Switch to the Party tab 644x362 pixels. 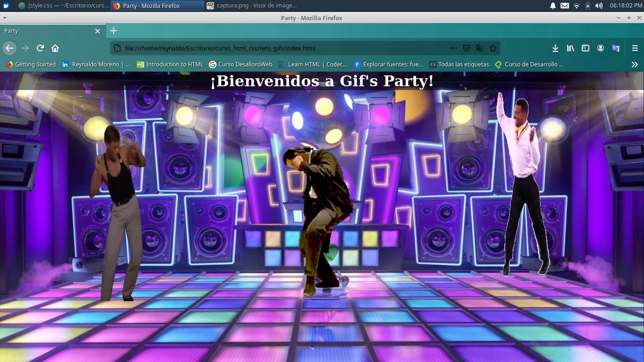47,31
